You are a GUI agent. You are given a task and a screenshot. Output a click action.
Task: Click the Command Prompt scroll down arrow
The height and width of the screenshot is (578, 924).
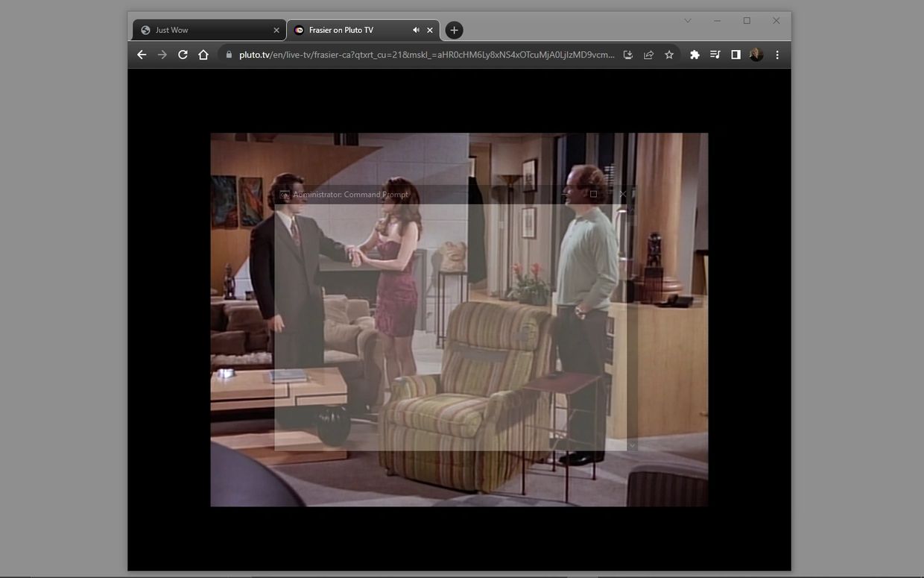632,445
